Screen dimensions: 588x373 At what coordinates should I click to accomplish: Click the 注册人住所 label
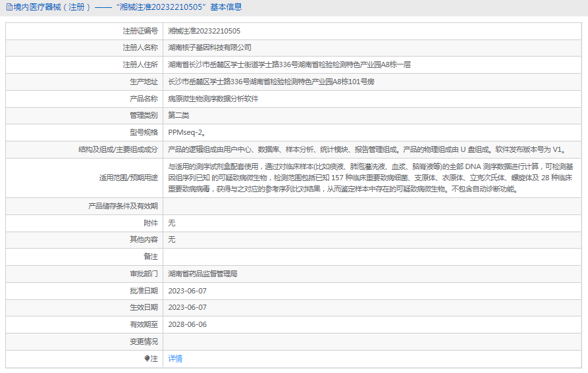140,64
